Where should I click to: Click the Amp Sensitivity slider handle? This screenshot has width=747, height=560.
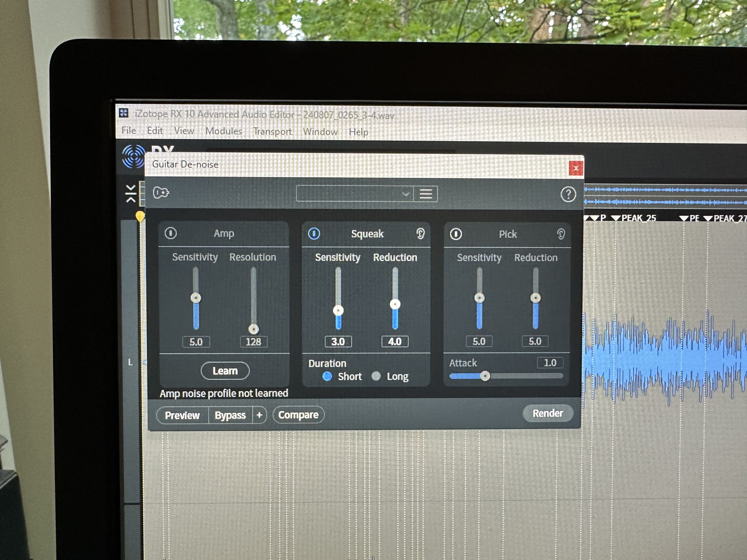coord(196,298)
